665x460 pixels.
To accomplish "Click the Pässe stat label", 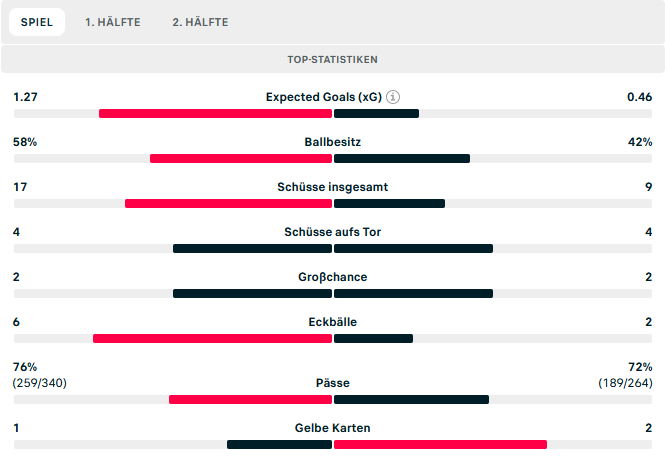I will pyautogui.click(x=332, y=382).
